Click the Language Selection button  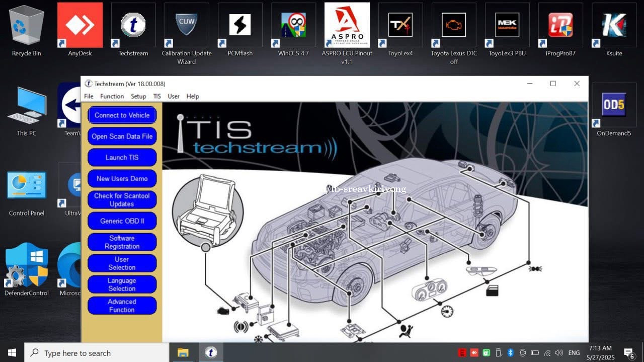tap(122, 284)
